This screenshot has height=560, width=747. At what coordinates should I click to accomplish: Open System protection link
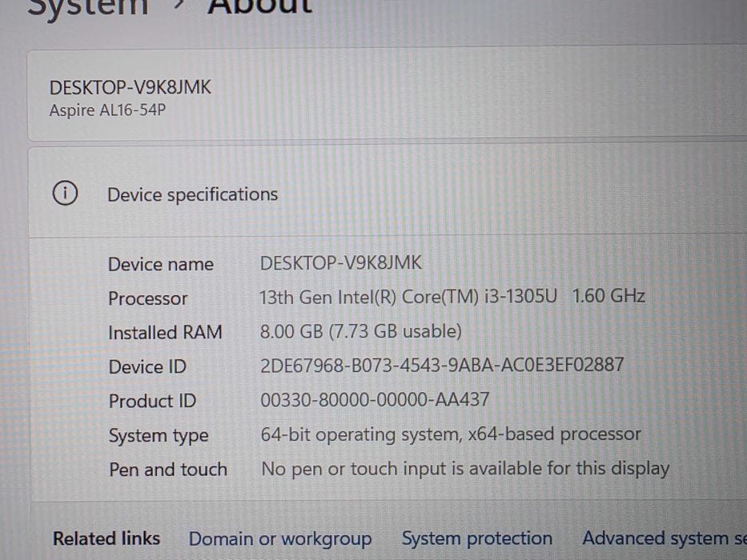[477, 538]
